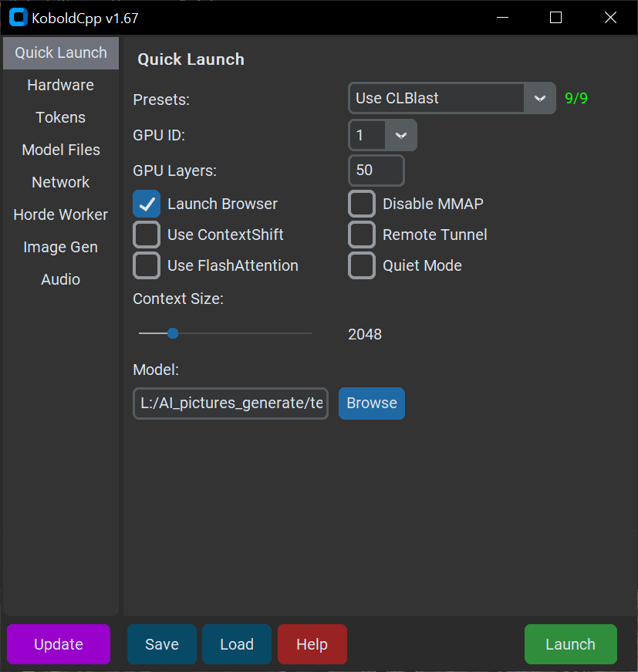Click the Context Size slider track right end
The width and height of the screenshot is (638, 672).
pos(309,333)
